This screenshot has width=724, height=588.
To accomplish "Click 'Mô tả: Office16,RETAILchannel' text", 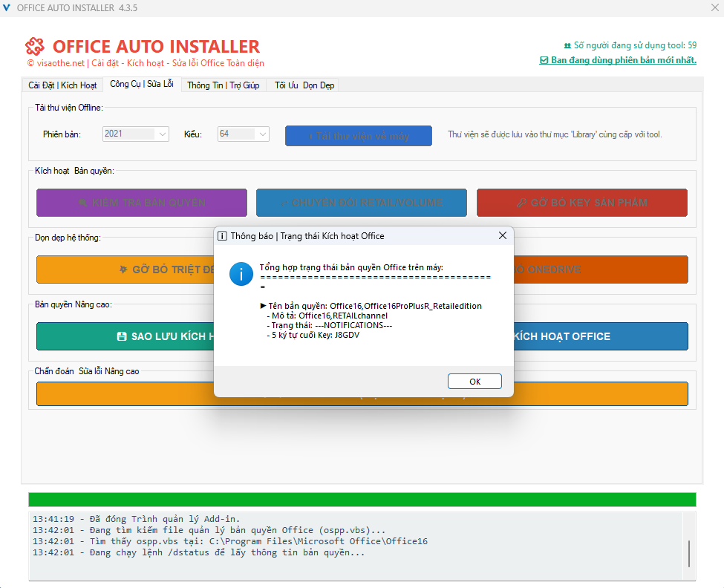I will click(327, 316).
